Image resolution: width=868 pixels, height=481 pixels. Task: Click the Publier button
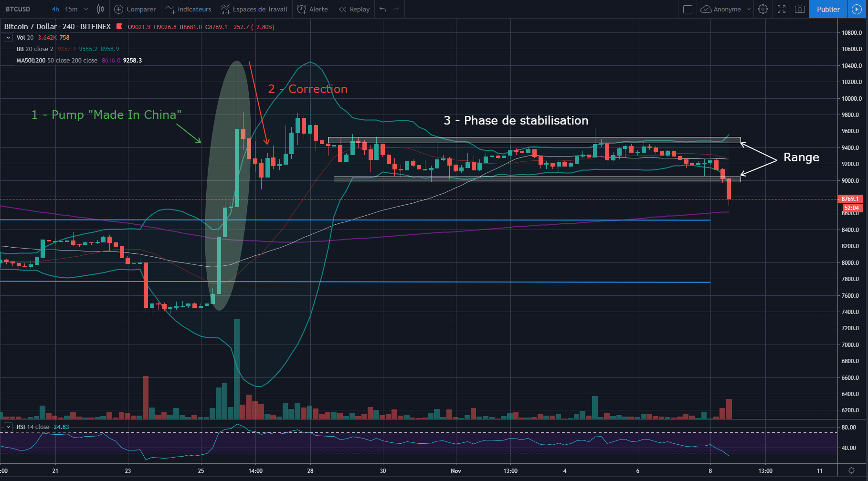tap(828, 9)
